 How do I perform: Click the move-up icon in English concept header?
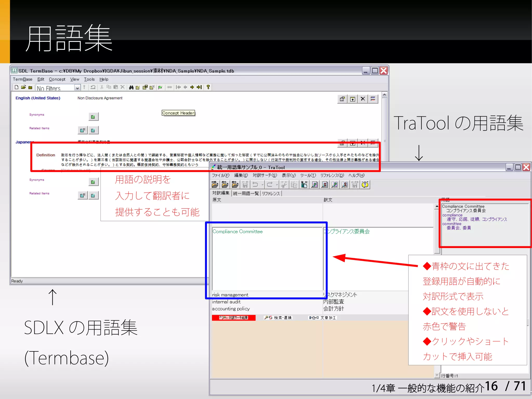pyautogui.click(x=353, y=99)
